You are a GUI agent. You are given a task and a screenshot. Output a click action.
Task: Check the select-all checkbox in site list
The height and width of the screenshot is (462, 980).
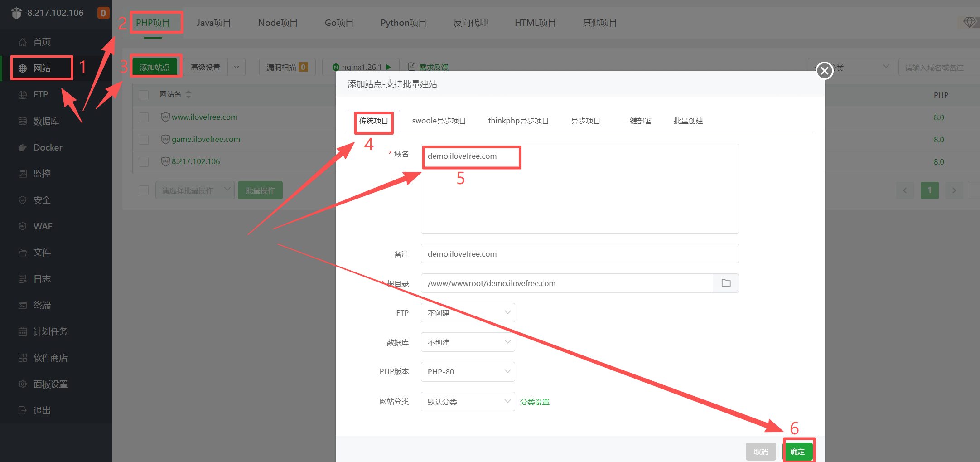[143, 95]
